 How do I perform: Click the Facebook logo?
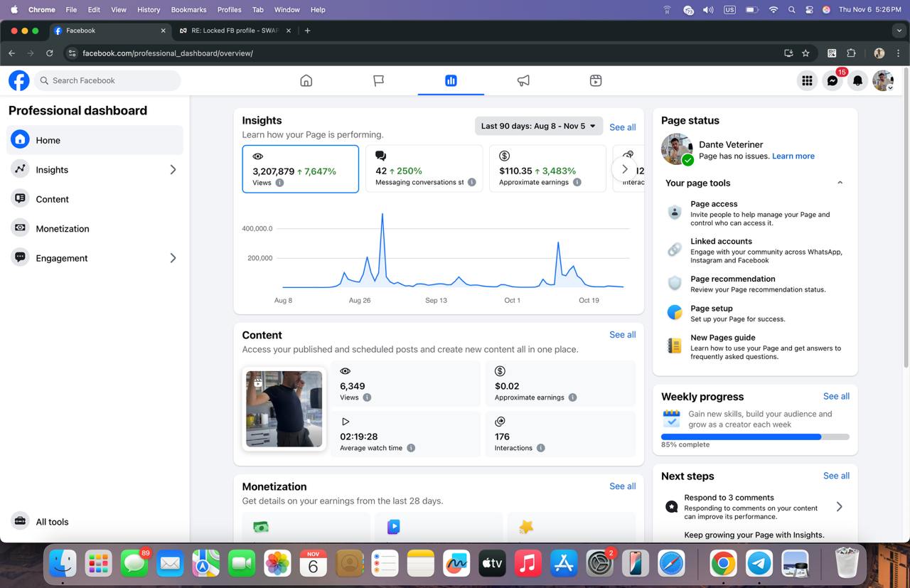(19, 80)
